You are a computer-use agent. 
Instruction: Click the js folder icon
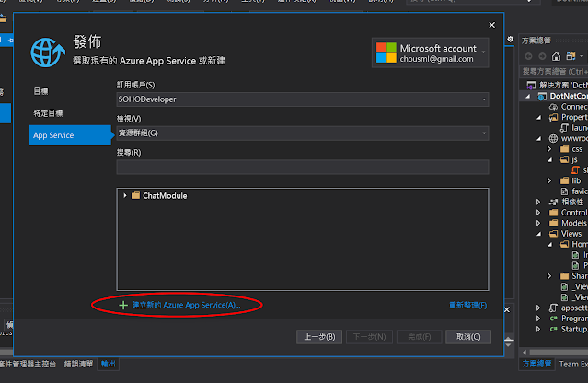pos(564,159)
